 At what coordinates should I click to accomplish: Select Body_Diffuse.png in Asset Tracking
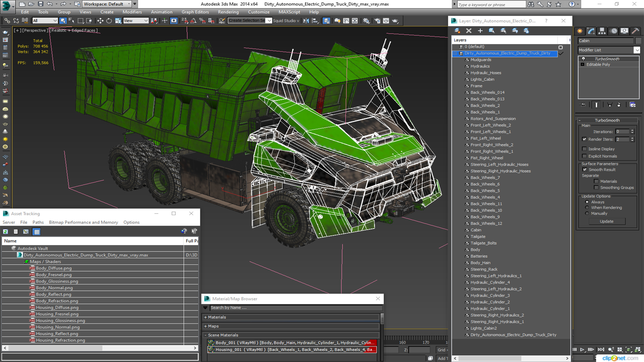coord(54,268)
